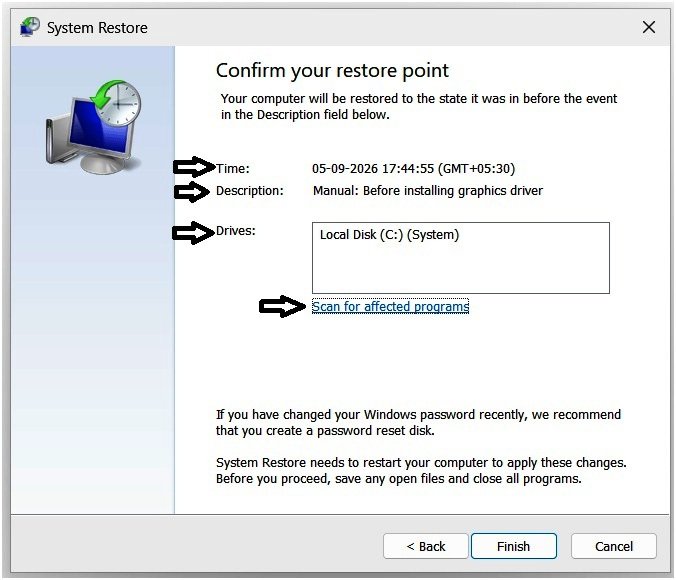The image size is (676, 580).
Task: Click description Manual: Before installing graphics driver
Action: (428, 191)
